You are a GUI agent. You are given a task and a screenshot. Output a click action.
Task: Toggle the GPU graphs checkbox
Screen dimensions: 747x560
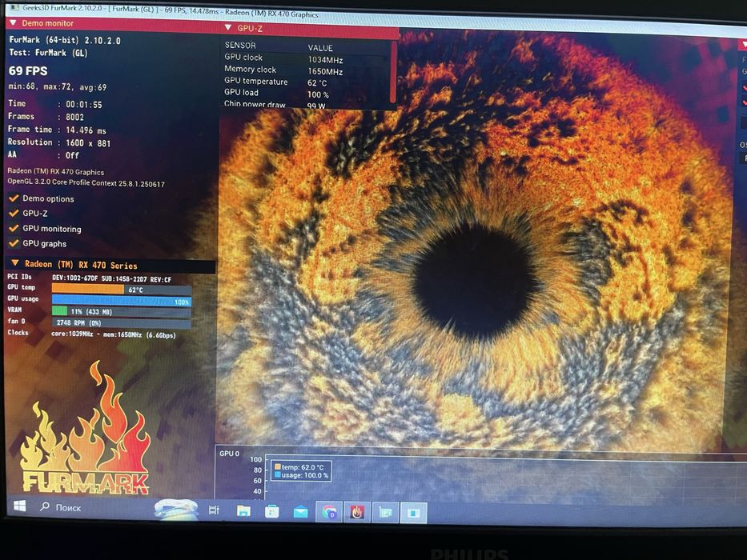click(x=14, y=243)
